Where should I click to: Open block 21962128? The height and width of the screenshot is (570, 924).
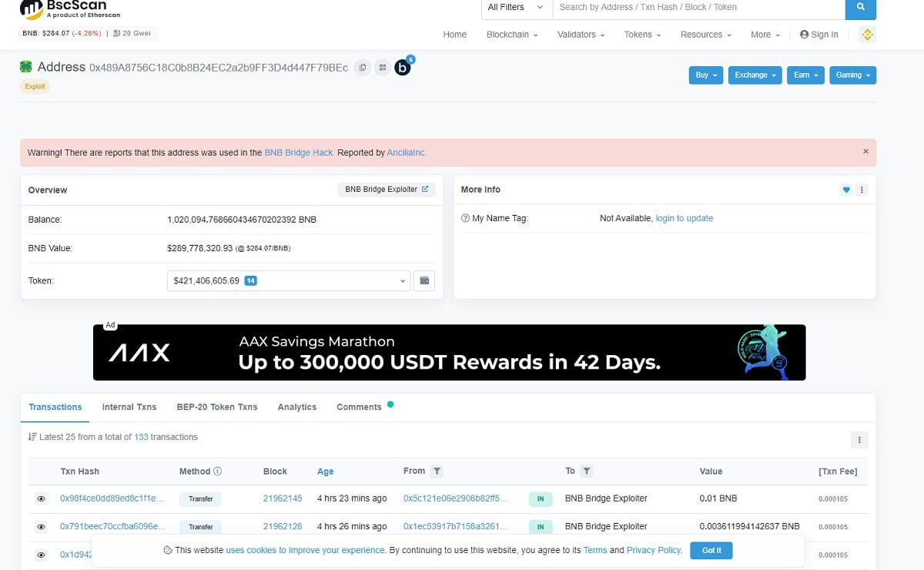point(283,526)
